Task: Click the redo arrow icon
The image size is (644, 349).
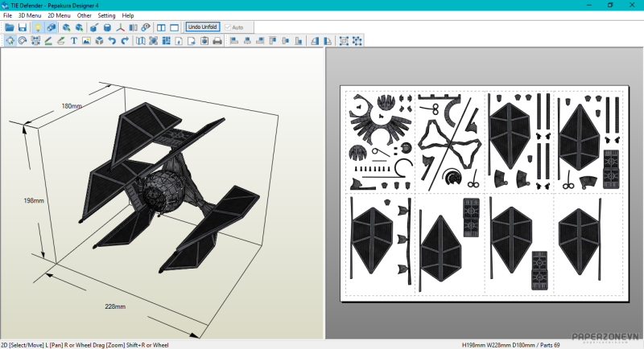Action: (x=125, y=41)
